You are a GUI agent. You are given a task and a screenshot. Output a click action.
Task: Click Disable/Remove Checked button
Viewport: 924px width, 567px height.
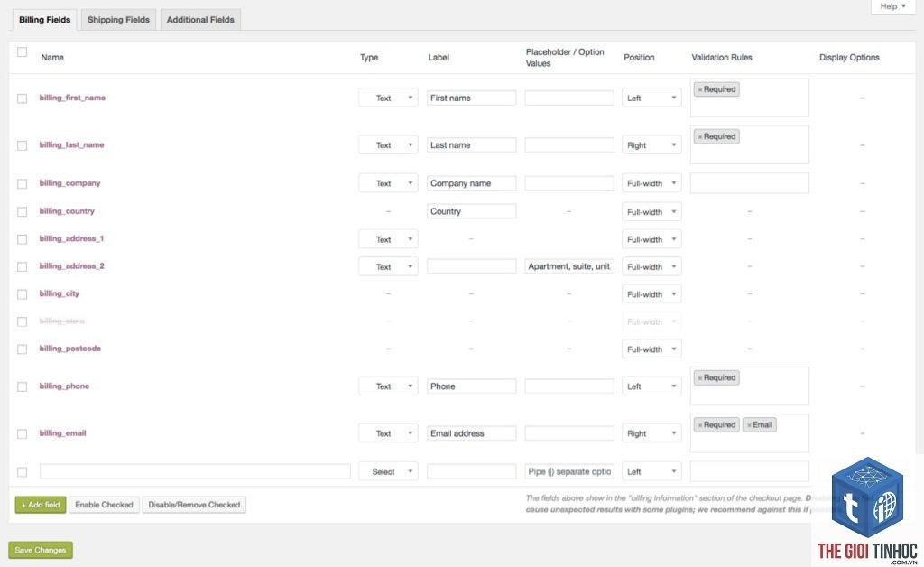pyautogui.click(x=194, y=505)
